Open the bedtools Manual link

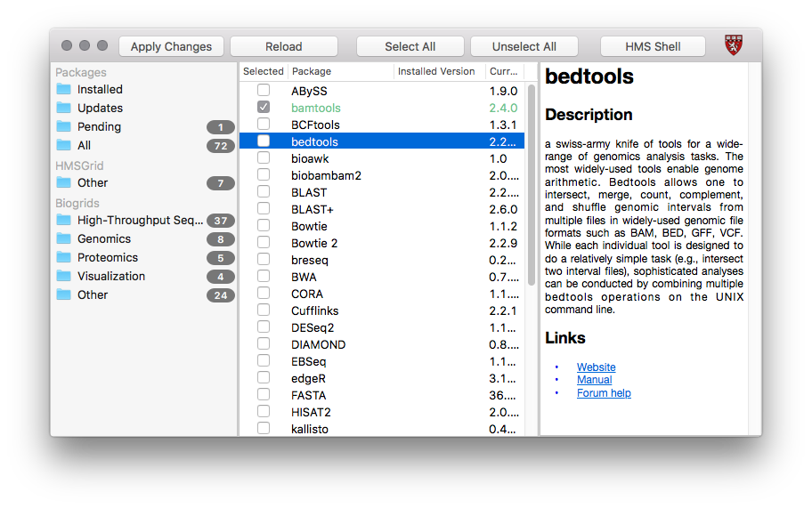[x=594, y=380]
